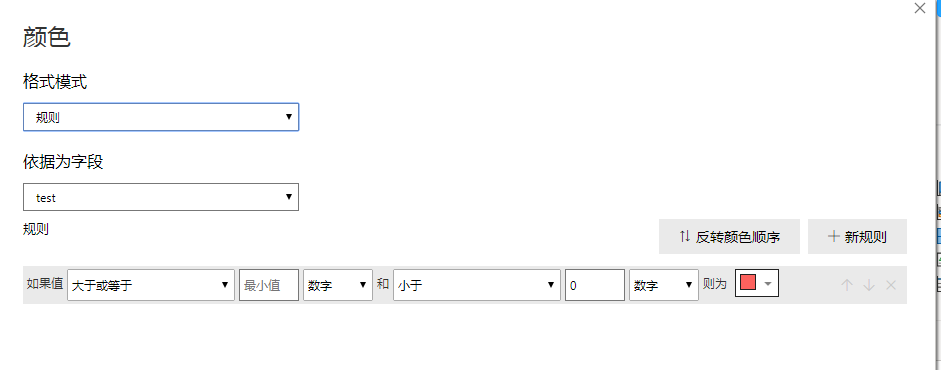Click the 规则 section label below the test dropdown

pos(36,229)
